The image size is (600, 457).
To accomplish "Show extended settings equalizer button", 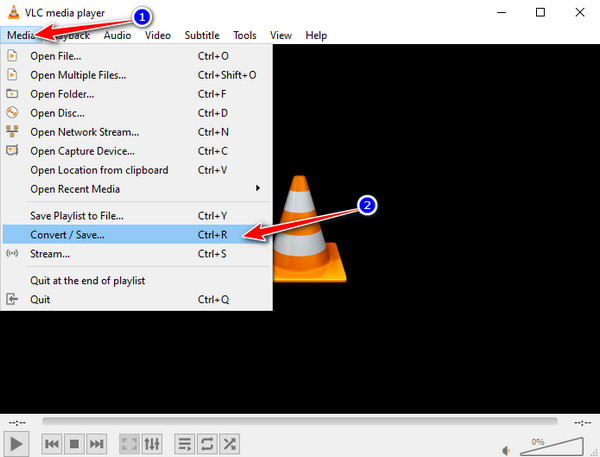I will pyautogui.click(x=152, y=444).
